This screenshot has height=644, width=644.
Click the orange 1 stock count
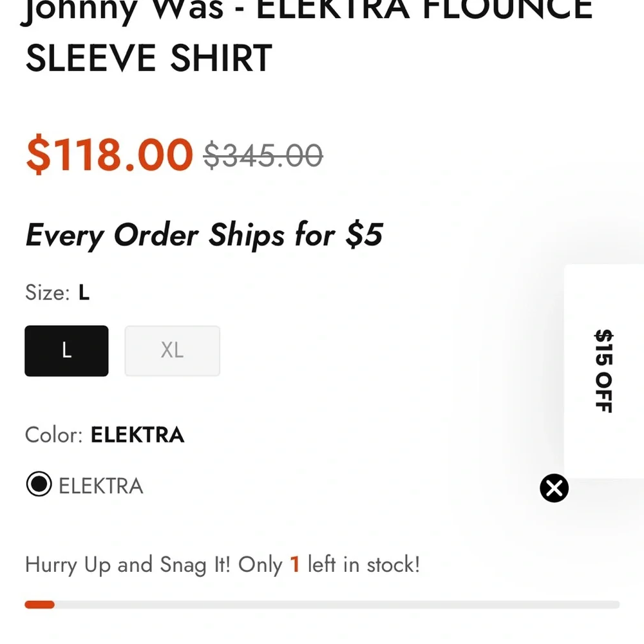tap(295, 565)
